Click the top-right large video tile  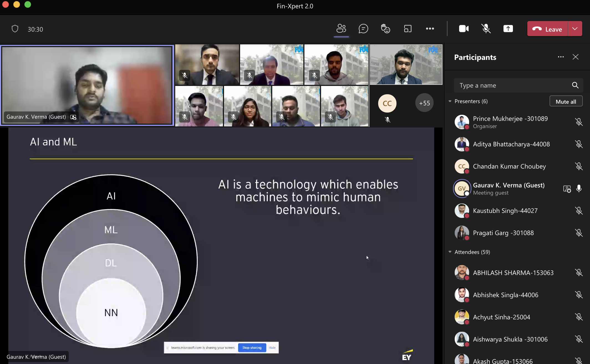click(406, 65)
